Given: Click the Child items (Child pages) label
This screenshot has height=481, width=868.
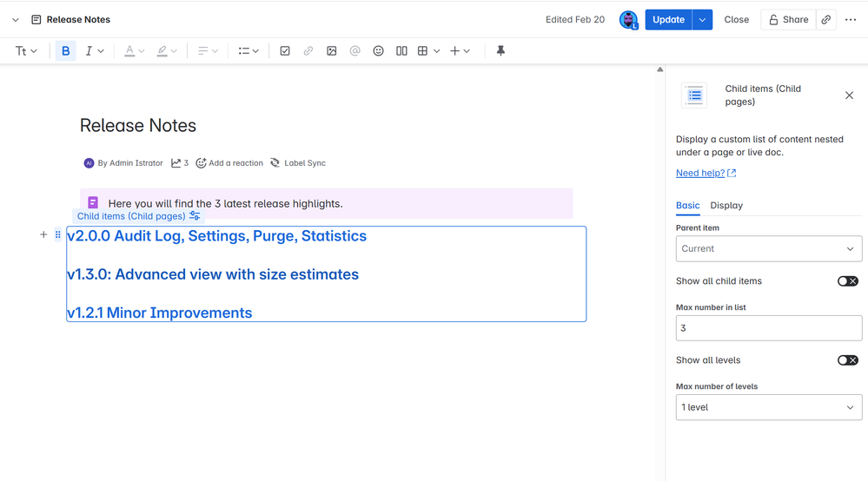Looking at the screenshot, I should click(130, 216).
